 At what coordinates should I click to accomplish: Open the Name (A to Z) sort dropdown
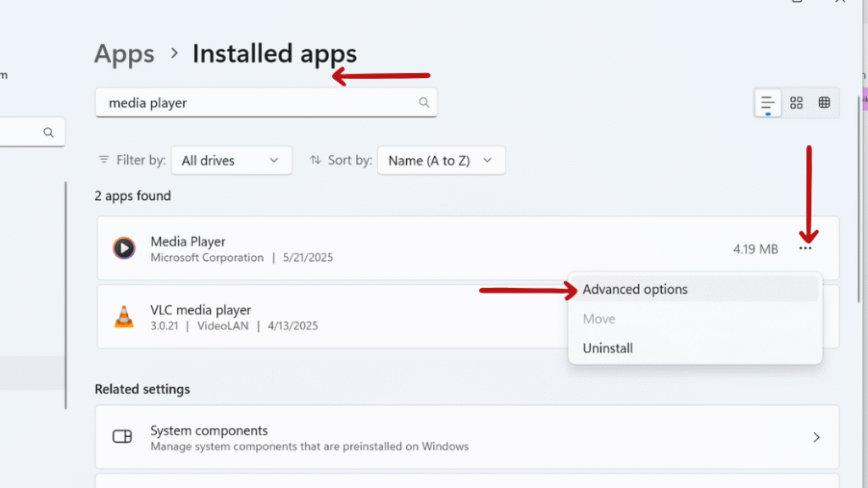pos(441,160)
